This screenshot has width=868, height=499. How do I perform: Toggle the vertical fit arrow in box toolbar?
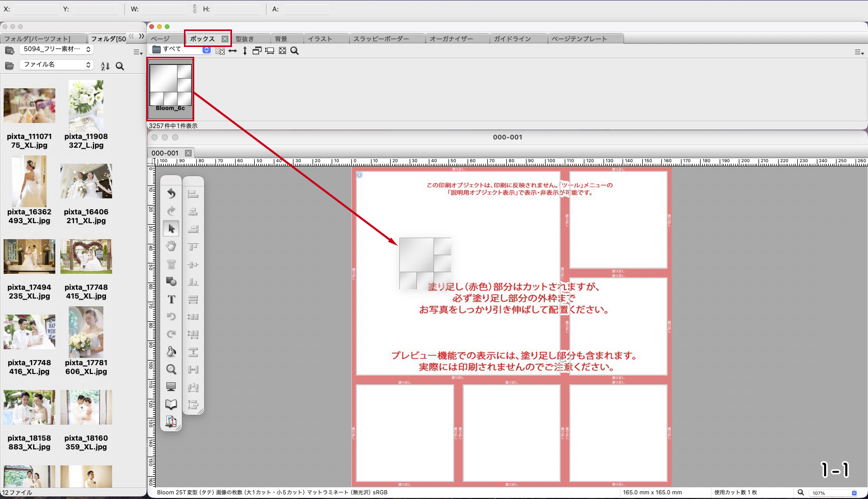point(245,51)
